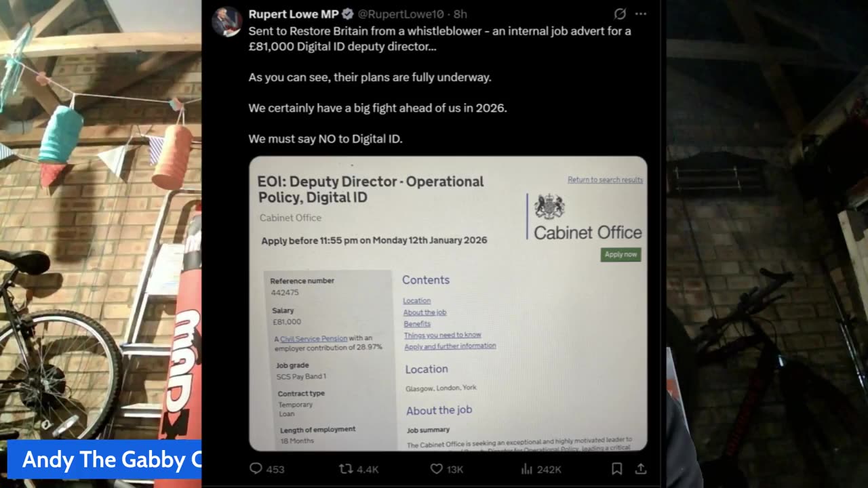Open the Grok explain icon
The image size is (868, 488).
619,14
